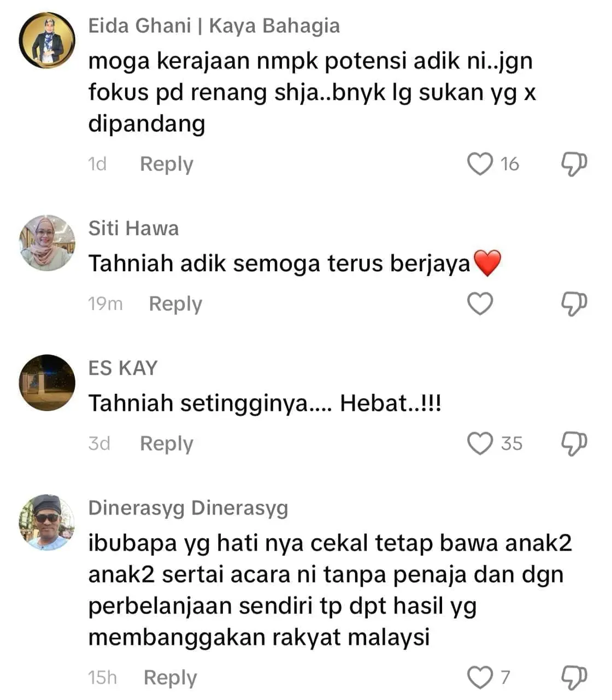Like Eida Ghani's comment with heart icon

(480, 164)
